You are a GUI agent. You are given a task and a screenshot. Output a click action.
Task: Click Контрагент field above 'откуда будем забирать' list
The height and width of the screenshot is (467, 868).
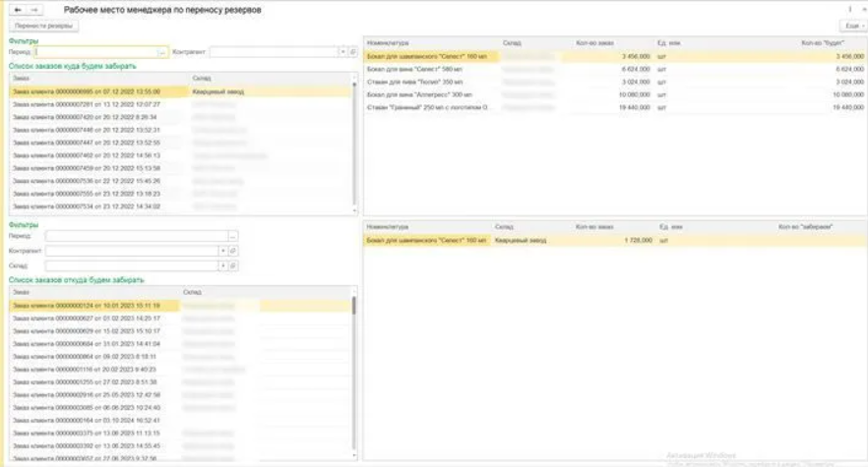coord(132,252)
